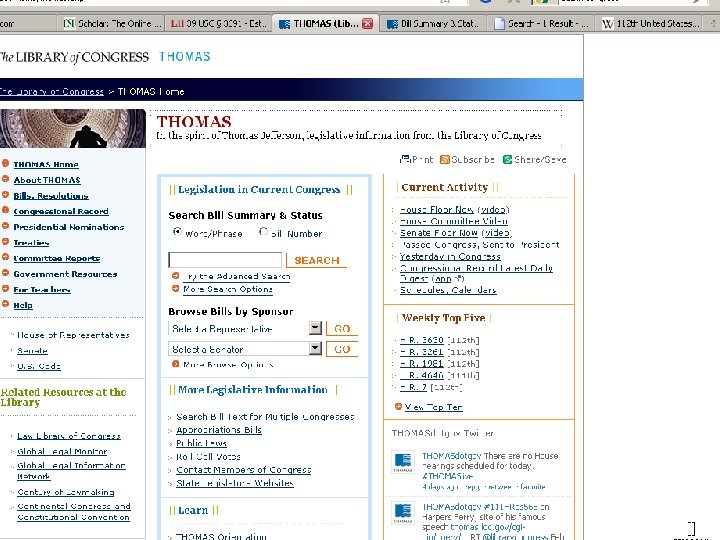Click the second THOMASdotgov tweet avatar
This screenshot has width=720, height=540.
coord(403,513)
